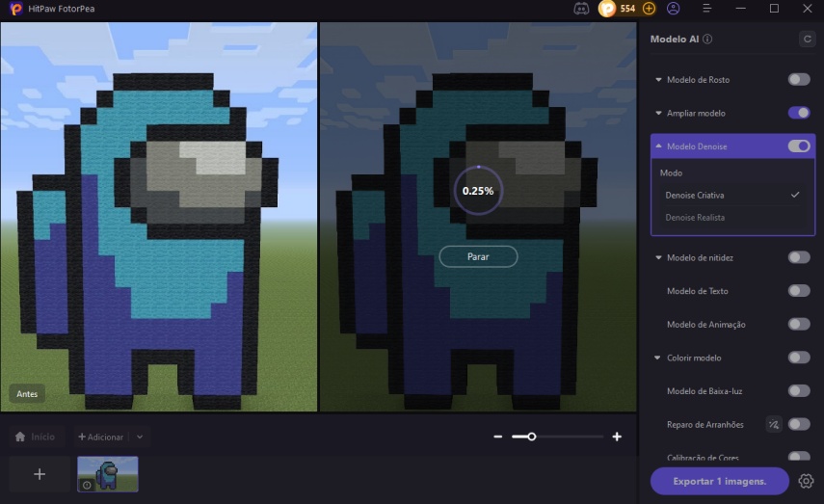Go to Início home button
The image size is (824, 504).
[36, 437]
